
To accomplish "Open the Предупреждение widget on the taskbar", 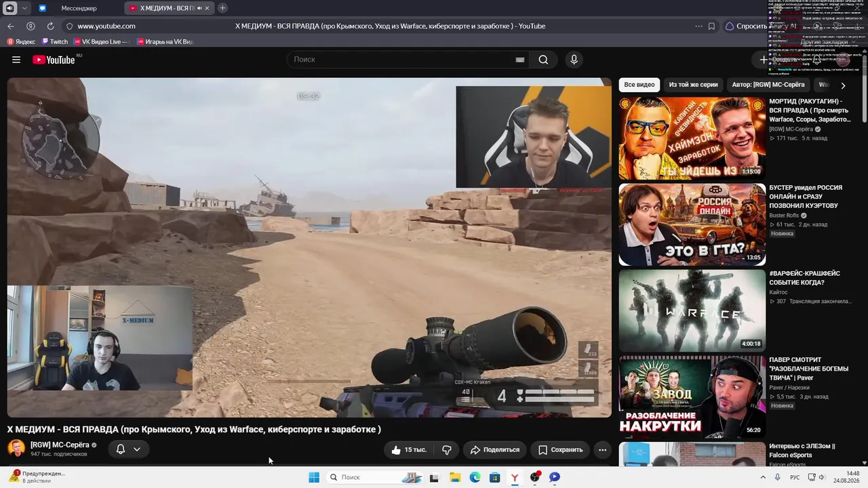I will 37,477.
